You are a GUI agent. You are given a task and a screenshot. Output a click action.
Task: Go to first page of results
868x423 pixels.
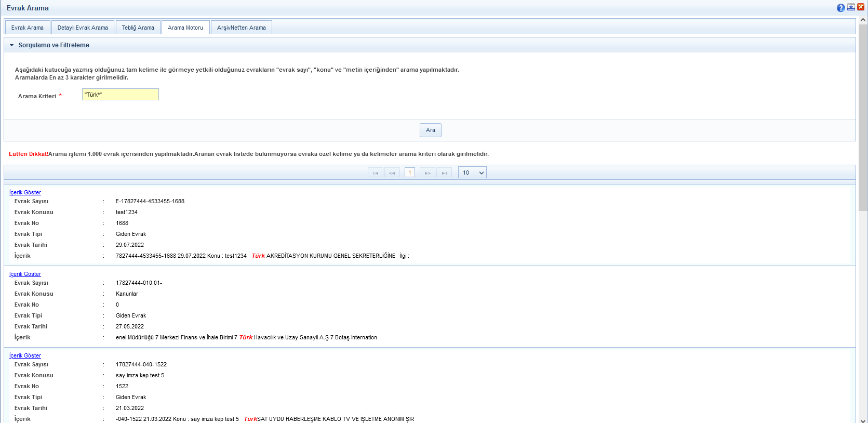click(x=375, y=173)
